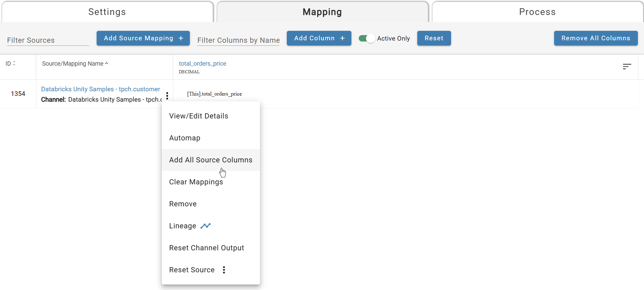Click the column filter icon at table right
644x290 pixels.
627,66
